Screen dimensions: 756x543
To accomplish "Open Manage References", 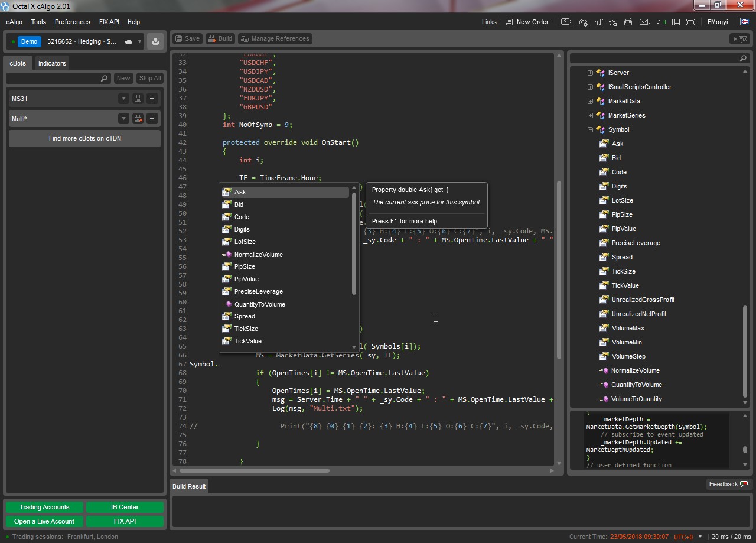I will (x=275, y=38).
